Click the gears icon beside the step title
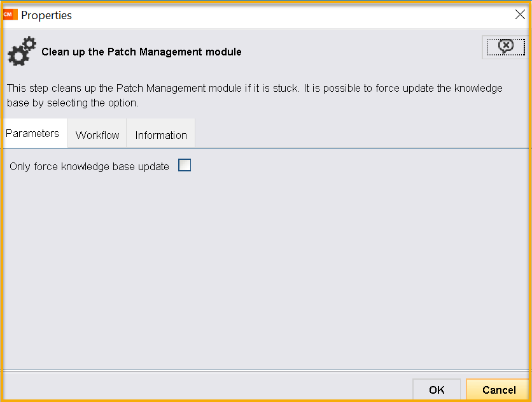This screenshot has width=532, height=402. [x=21, y=51]
